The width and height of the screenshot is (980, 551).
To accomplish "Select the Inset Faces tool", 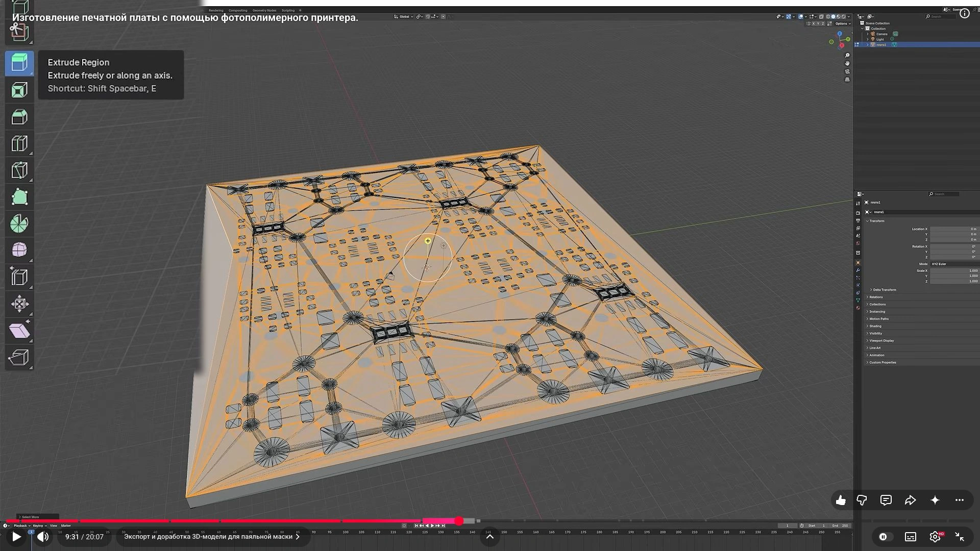I will [x=19, y=90].
